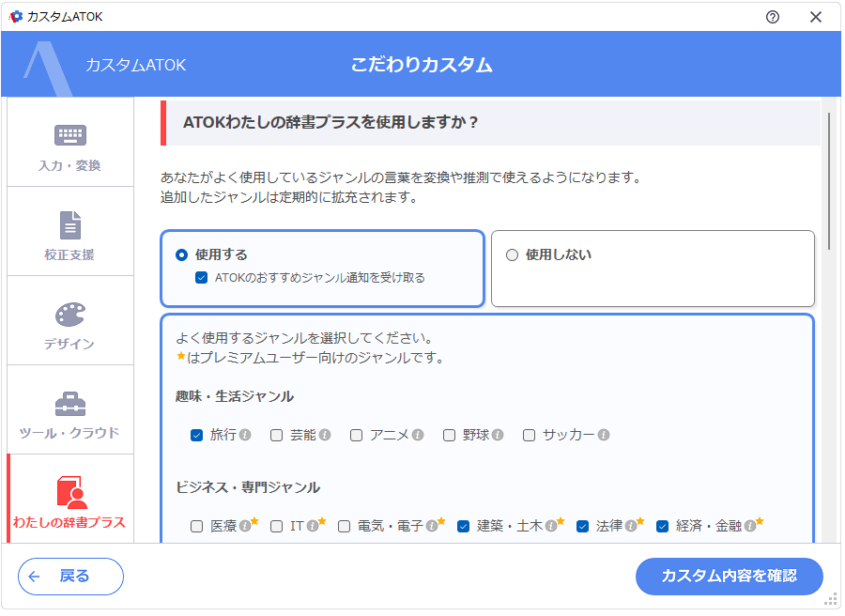Click the カスタムATOK gear icon in title bar
845x616 pixels.
tap(16, 17)
